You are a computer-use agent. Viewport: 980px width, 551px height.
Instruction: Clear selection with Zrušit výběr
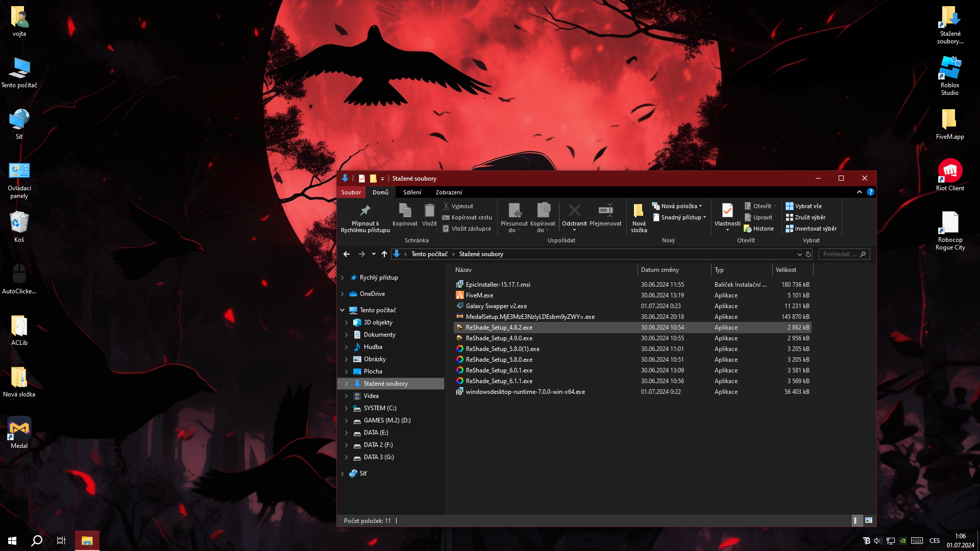click(805, 217)
